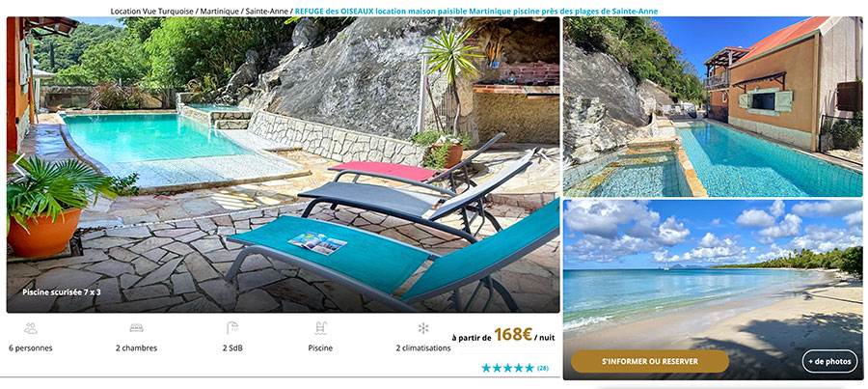Click the 2 SdB shower icon
This screenshot has height=389, width=868.
click(231, 328)
